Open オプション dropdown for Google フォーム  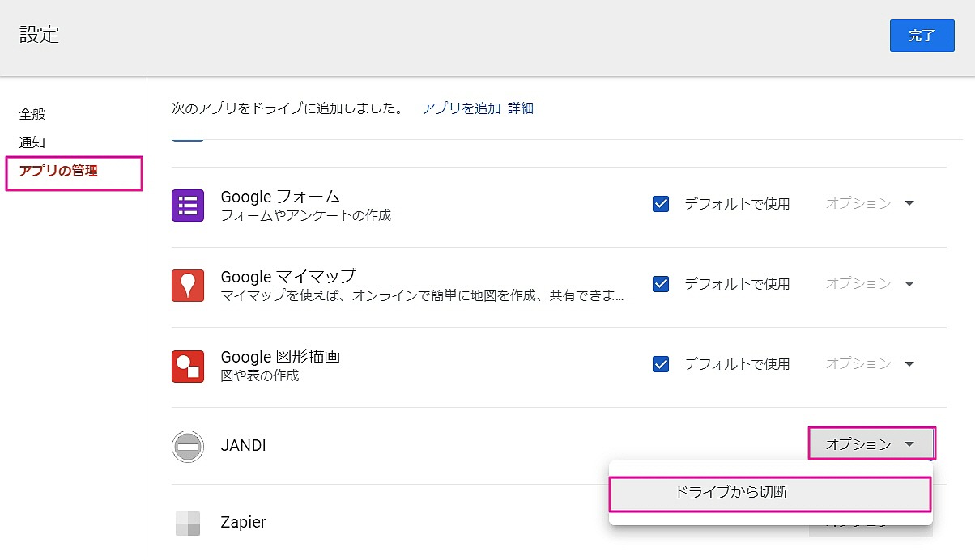click(x=870, y=204)
